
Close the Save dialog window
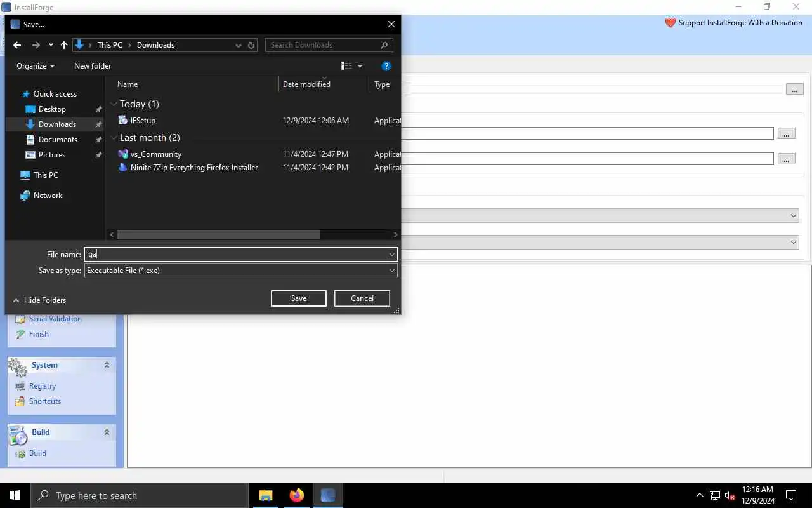(x=391, y=24)
